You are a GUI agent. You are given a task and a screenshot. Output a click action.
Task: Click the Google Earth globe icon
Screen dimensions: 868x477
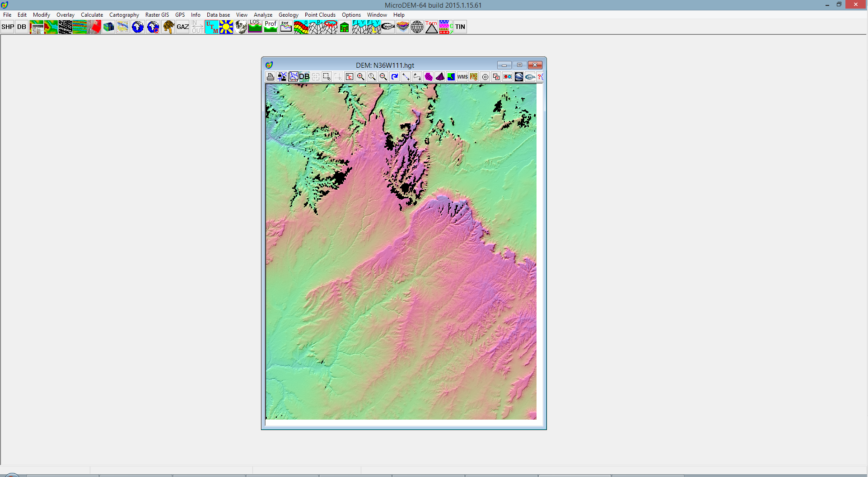coord(518,77)
